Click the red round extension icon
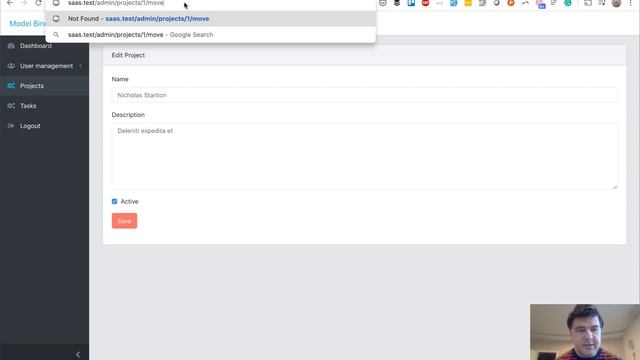 click(425, 3)
